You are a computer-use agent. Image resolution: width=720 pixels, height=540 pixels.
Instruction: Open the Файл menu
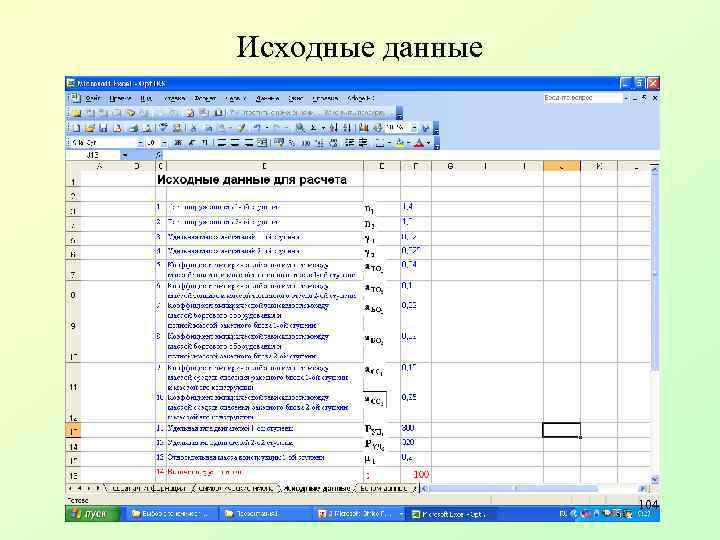[93, 98]
